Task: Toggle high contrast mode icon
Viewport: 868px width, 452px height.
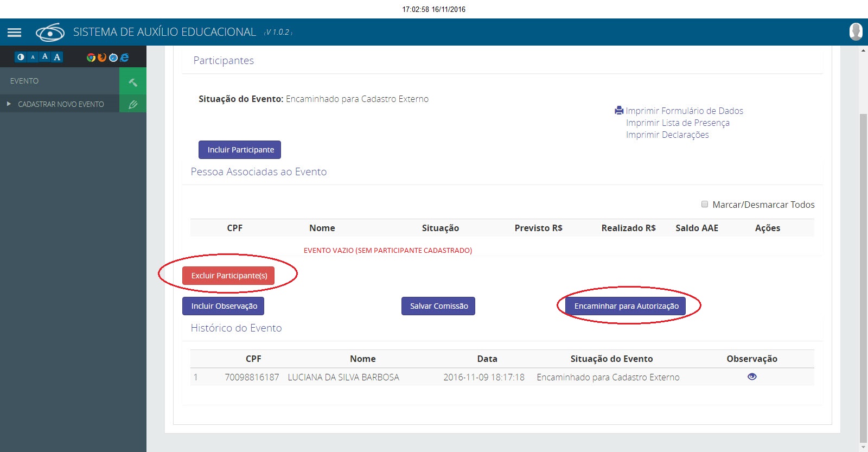Action: point(21,57)
